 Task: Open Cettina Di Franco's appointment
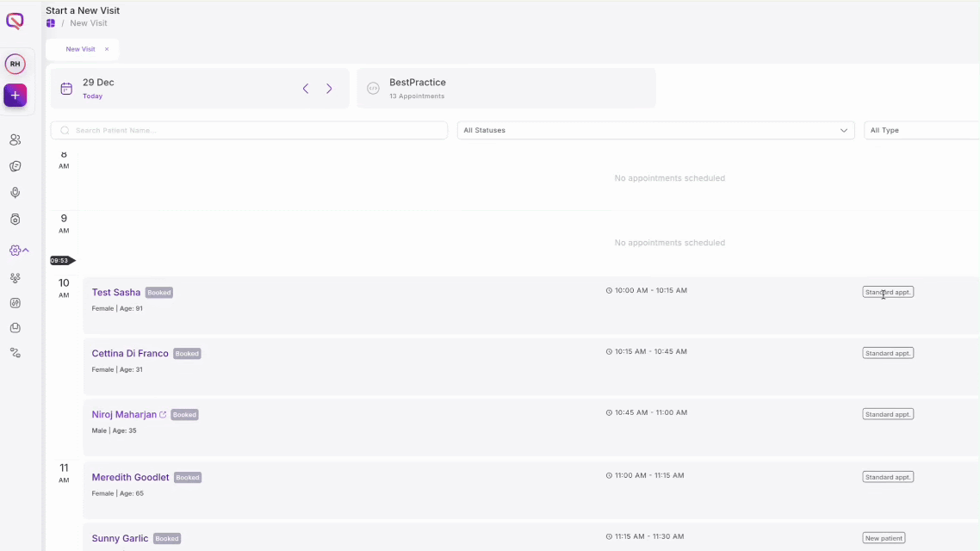tap(531, 367)
